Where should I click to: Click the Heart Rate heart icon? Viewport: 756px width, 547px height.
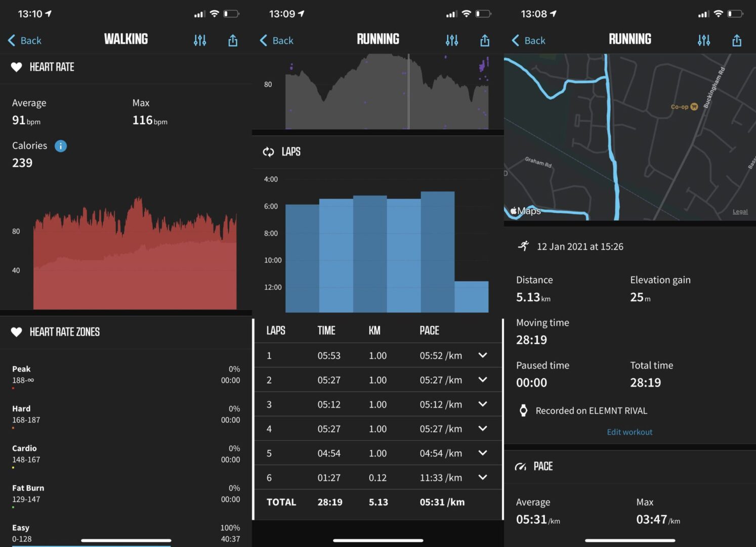17,66
